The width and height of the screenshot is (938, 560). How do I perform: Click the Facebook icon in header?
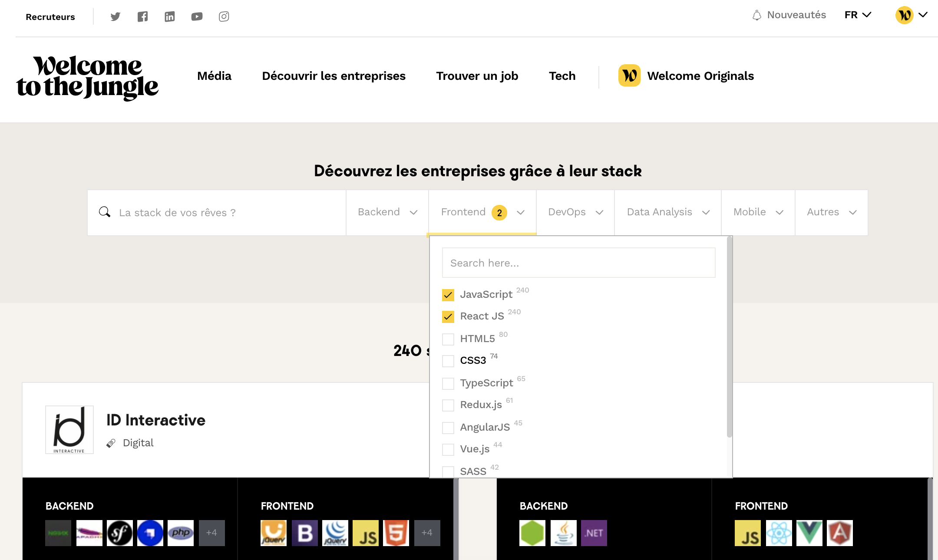click(x=142, y=16)
